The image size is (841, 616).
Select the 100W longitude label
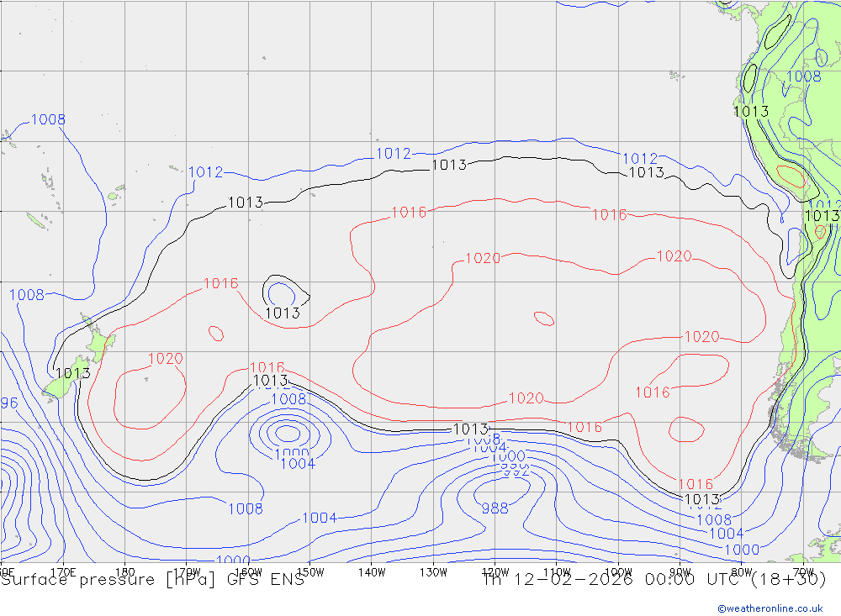click(618, 572)
